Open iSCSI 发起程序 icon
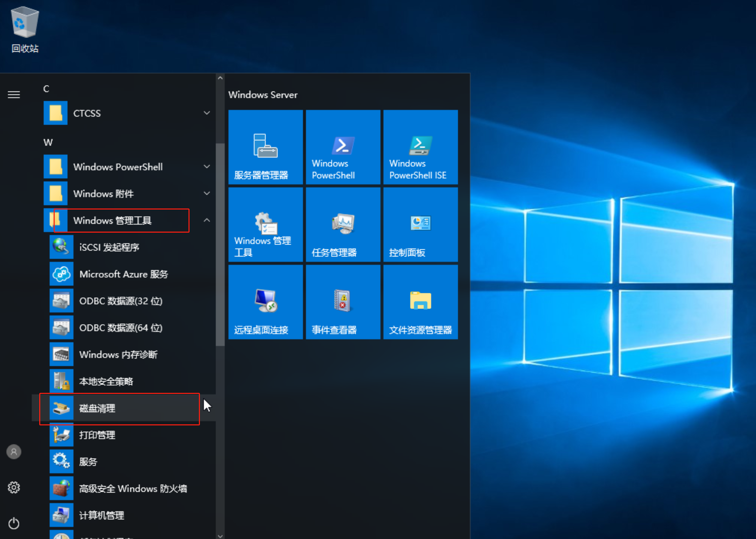 [61, 247]
